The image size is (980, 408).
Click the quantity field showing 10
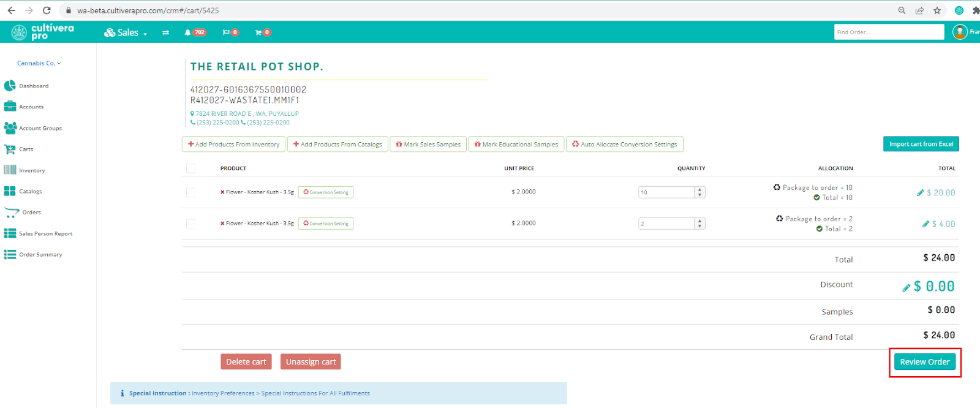[666, 192]
